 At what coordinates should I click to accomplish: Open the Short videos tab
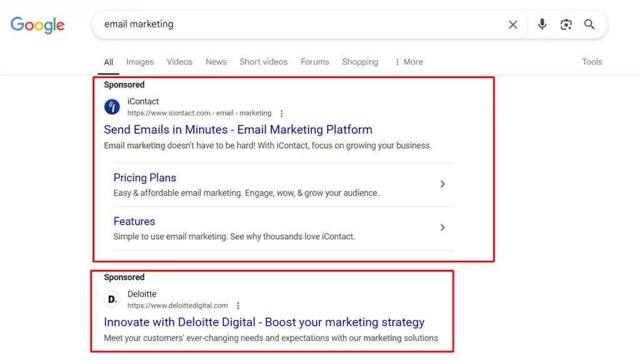click(x=264, y=62)
